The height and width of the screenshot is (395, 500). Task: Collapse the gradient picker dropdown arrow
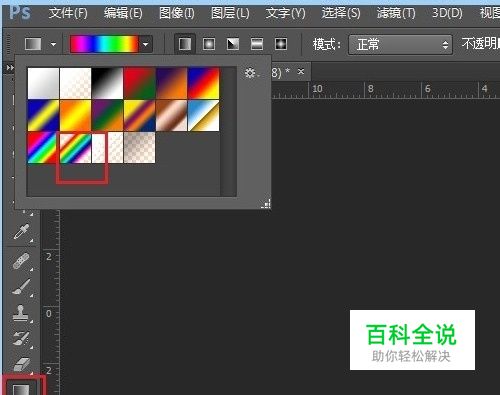146,44
